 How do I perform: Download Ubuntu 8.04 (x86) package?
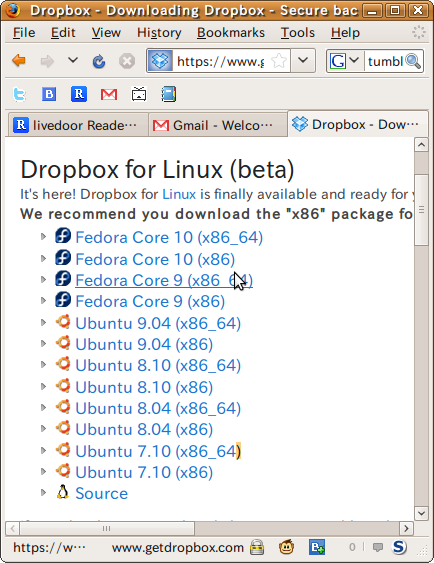click(x=144, y=429)
